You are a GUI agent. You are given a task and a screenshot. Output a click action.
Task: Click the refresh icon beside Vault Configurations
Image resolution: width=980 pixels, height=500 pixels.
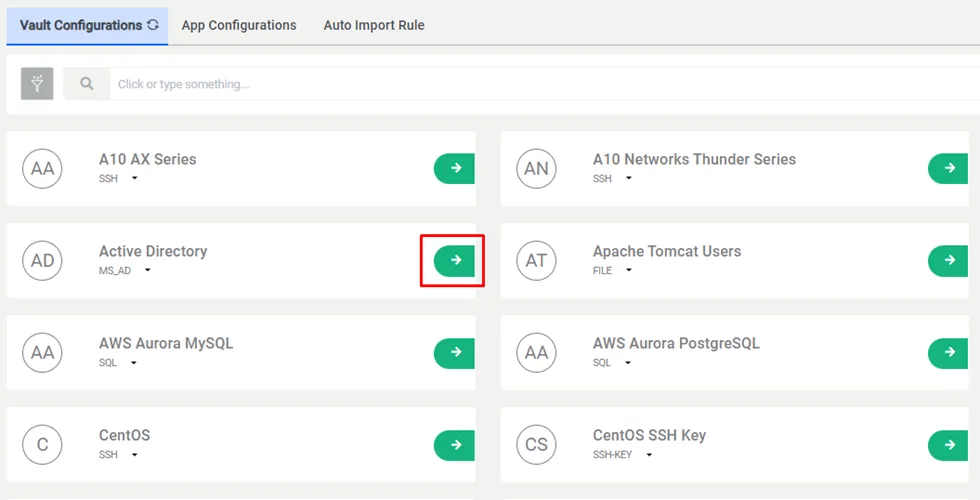click(153, 25)
